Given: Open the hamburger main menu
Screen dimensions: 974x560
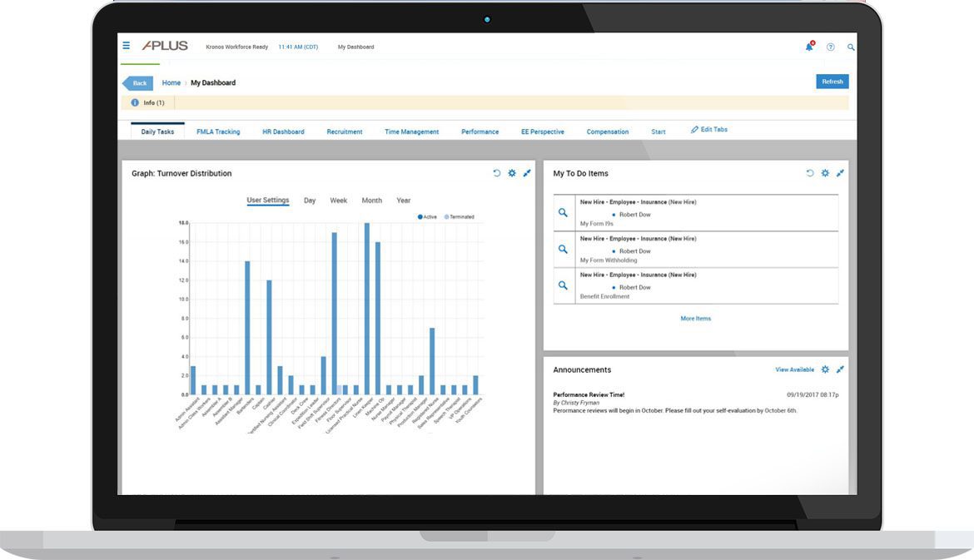Looking at the screenshot, I should pyautogui.click(x=126, y=45).
